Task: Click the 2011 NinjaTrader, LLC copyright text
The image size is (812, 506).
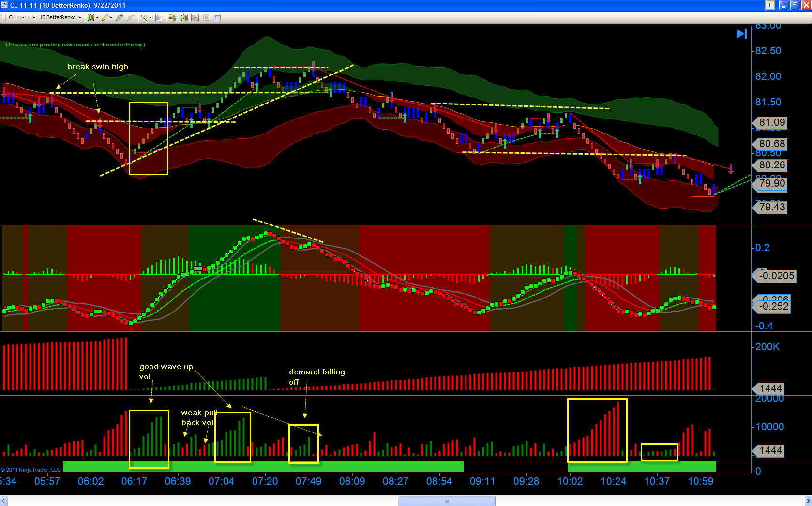Action: tap(31, 470)
